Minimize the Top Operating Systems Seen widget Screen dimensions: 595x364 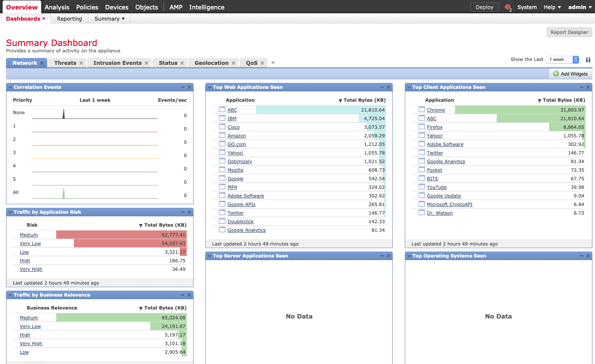click(x=581, y=256)
